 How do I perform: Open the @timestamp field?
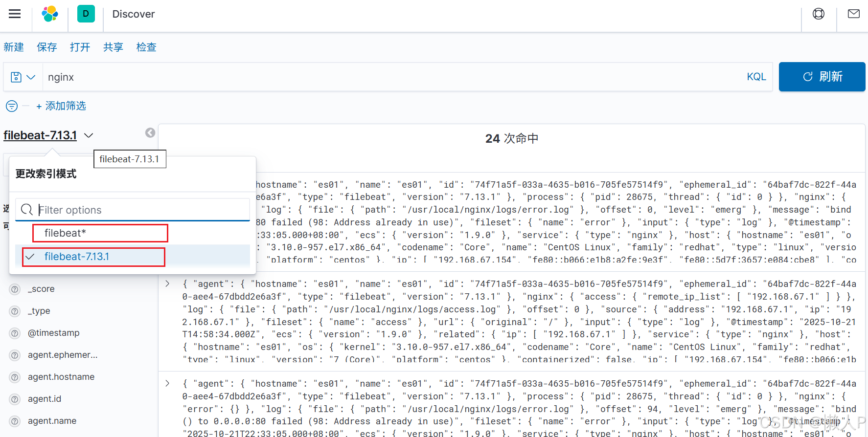[x=54, y=333]
